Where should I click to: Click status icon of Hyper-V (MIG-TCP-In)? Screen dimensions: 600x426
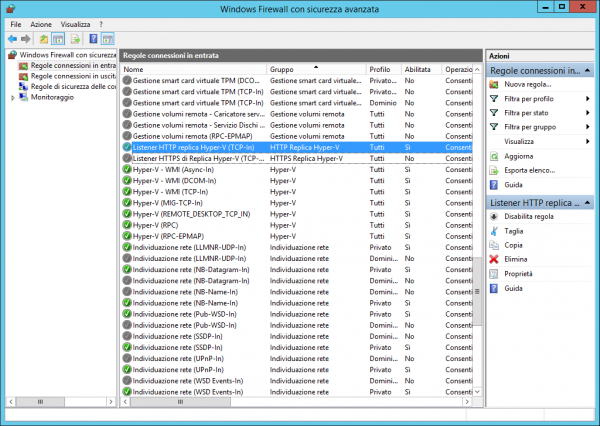click(127, 203)
